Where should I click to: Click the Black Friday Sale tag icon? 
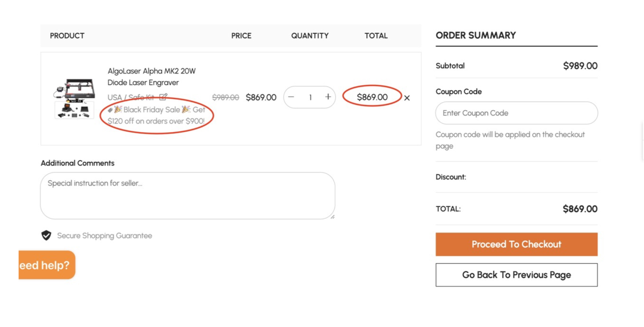tap(110, 110)
